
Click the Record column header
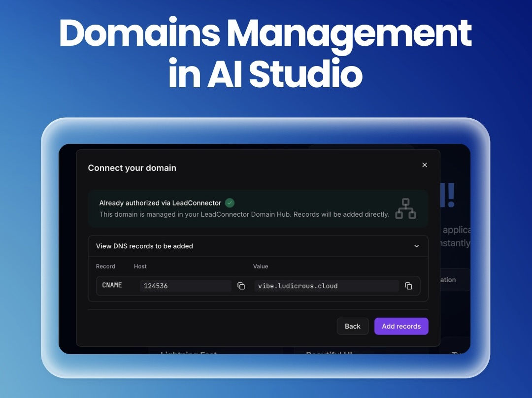point(105,266)
